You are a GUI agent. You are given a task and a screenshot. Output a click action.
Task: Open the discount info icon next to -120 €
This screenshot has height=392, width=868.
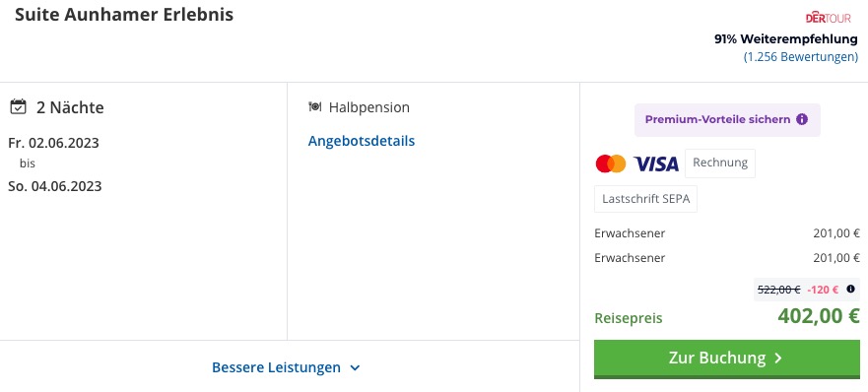point(851,289)
